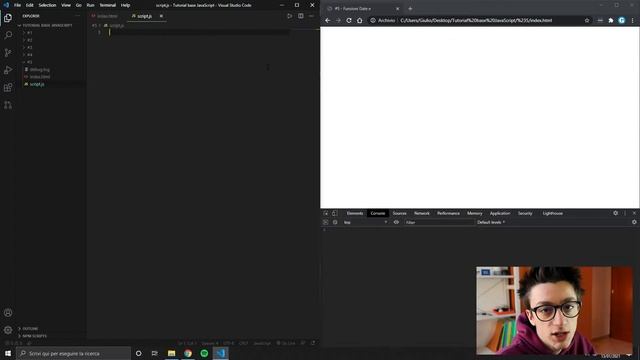Switch to the Security tab in DevTools

click(x=525, y=213)
